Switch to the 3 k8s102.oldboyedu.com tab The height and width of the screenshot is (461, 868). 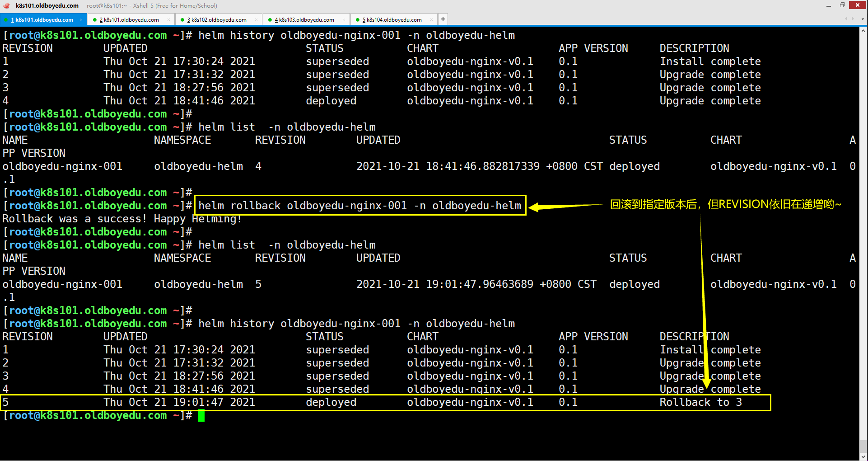216,19
